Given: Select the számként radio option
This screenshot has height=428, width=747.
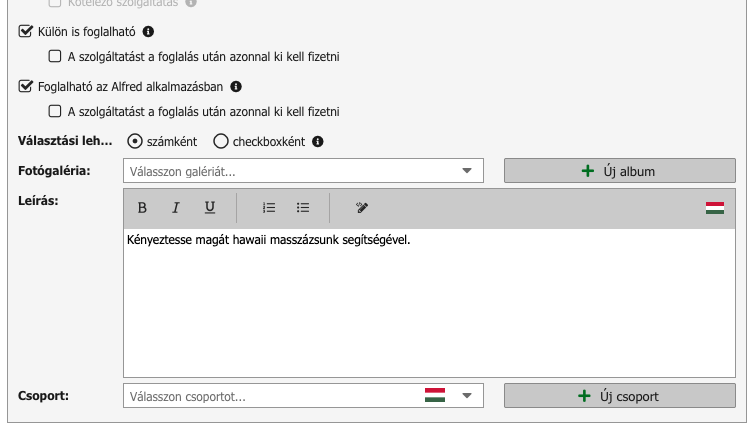Looking at the screenshot, I should (x=135, y=142).
